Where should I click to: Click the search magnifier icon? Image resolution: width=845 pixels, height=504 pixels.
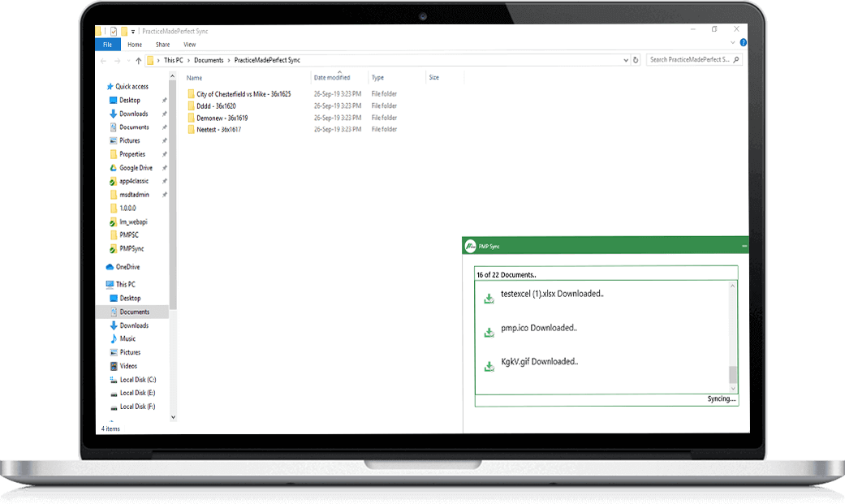tap(736, 60)
